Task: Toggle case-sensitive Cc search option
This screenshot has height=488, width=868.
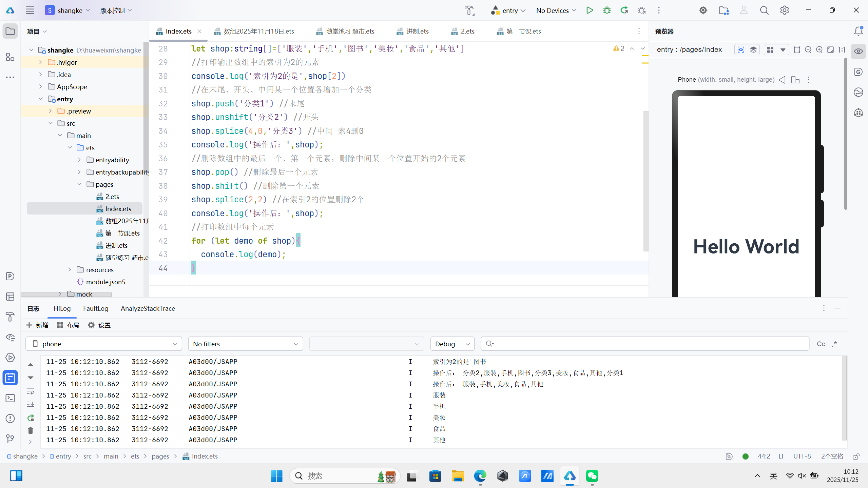Action: tap(821, 344)
